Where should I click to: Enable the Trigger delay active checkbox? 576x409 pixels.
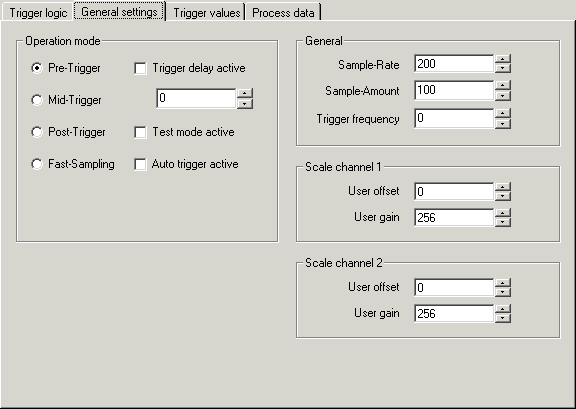(140, 68)
